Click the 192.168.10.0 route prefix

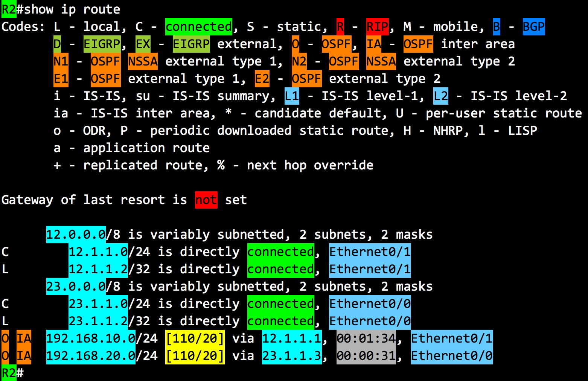pyautogui.click(x=91, y=338)
